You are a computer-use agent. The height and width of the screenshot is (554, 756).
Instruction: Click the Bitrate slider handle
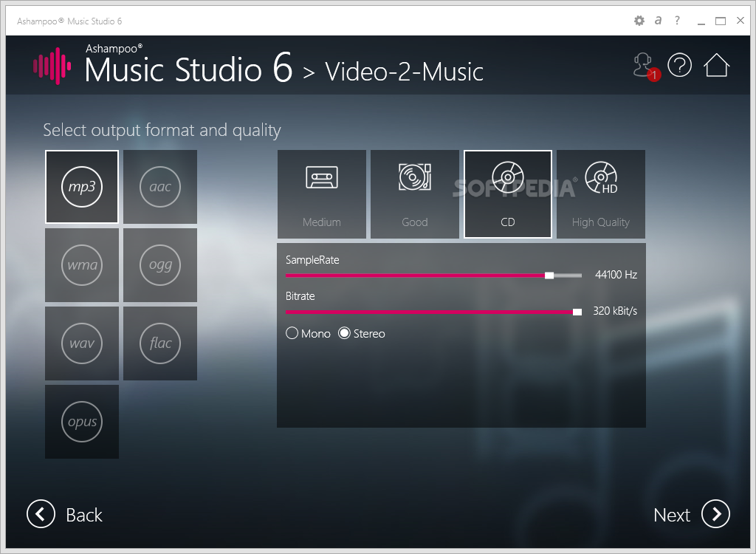[577, 312]
